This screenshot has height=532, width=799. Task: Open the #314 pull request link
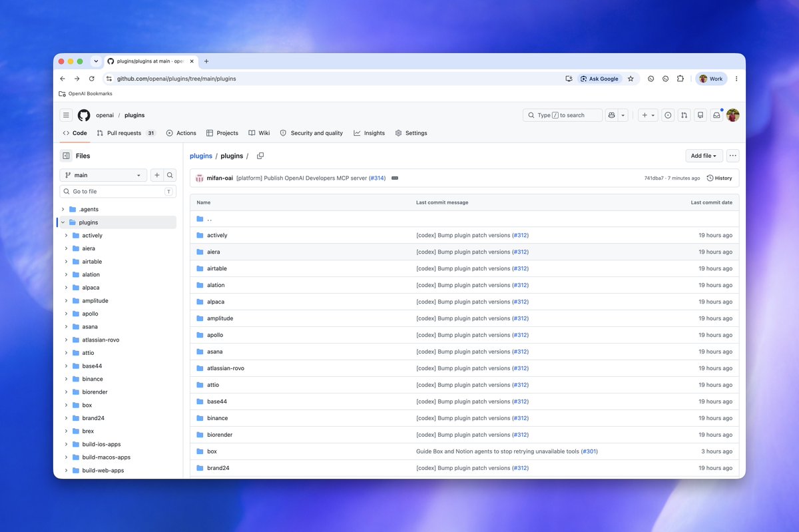tap(378, 178)
